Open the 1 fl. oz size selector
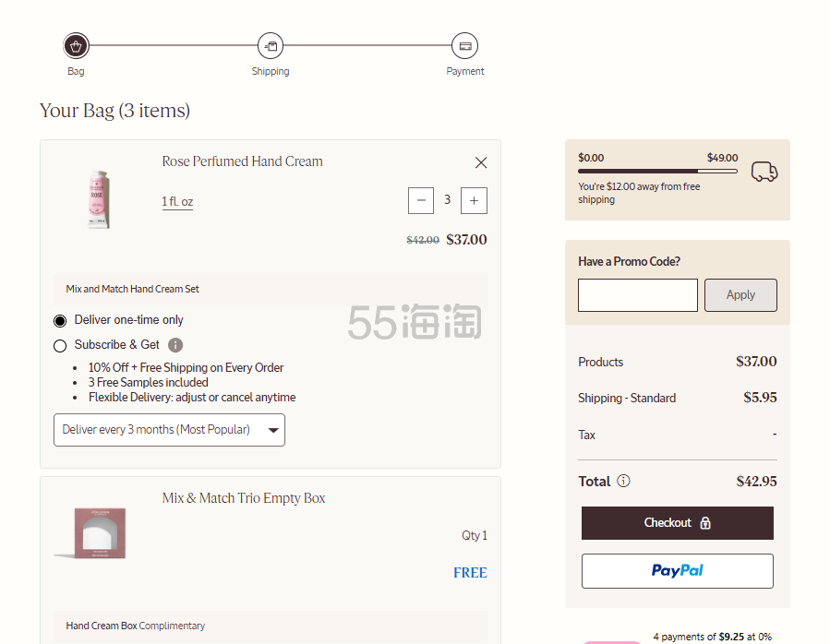 tap(177, 202)
